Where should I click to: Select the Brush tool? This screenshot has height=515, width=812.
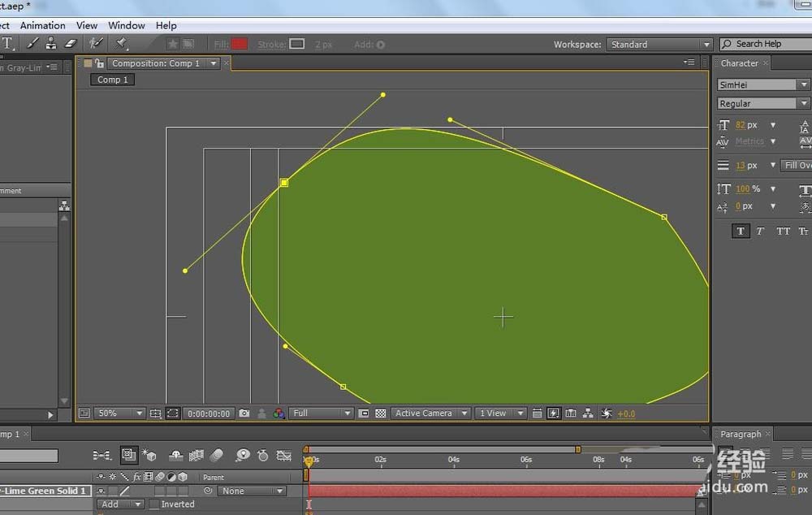coord(32,44)
